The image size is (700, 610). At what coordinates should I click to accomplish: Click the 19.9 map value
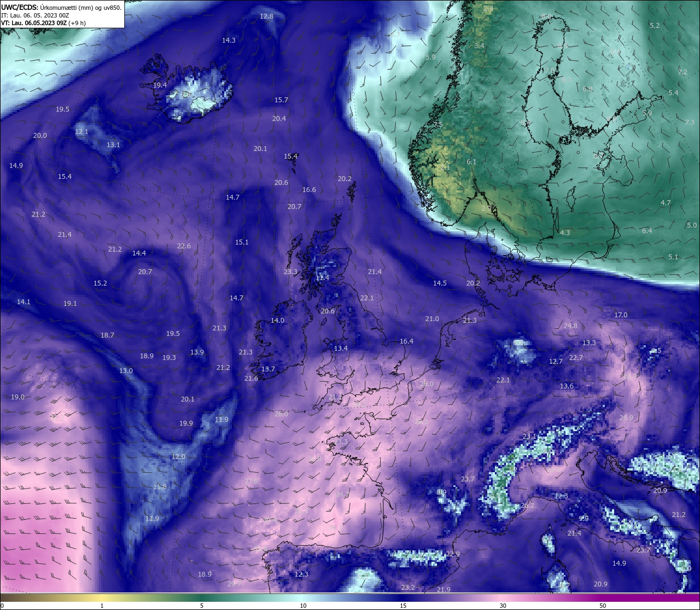(186, 423)
